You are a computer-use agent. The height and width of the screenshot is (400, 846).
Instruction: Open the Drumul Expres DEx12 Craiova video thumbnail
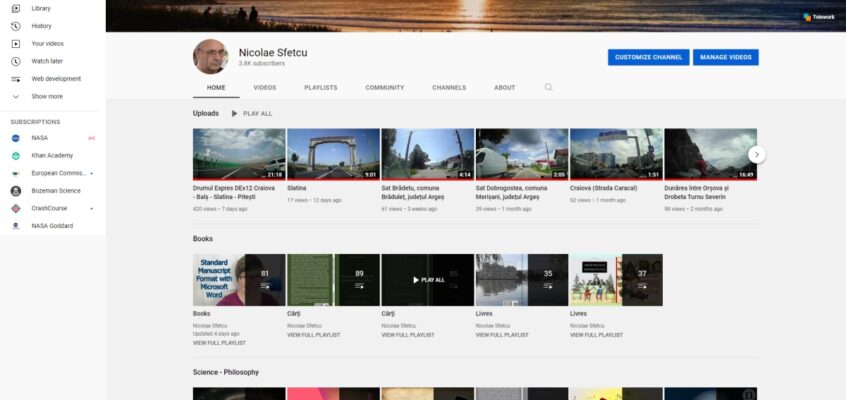click(239, 154)
